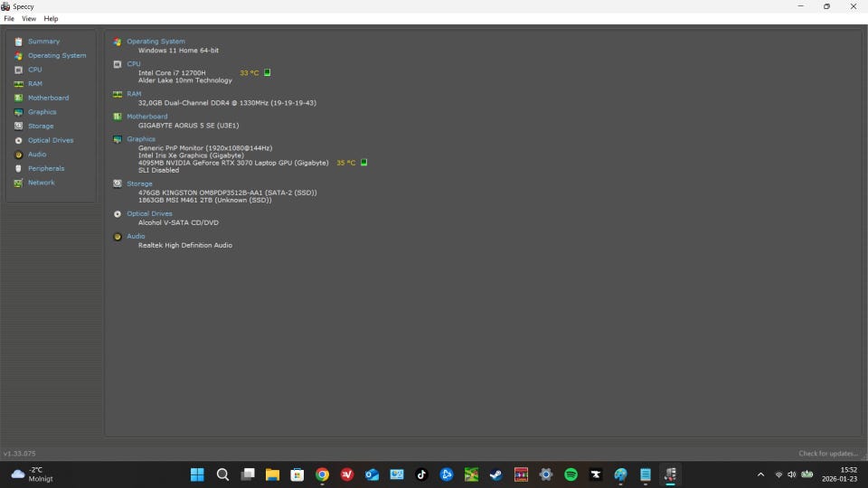868x488 pixels.
Task: Select Audio in the sidebar
Action: point(37,155)
